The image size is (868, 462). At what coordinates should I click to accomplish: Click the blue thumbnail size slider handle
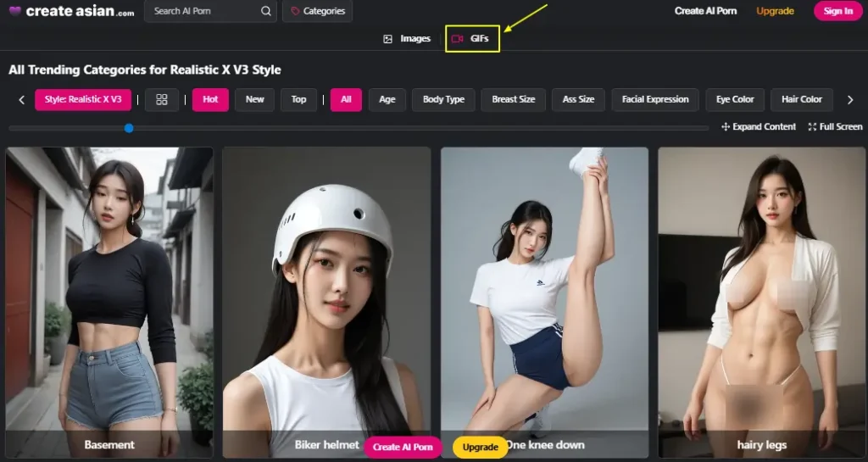coord(129,128)
